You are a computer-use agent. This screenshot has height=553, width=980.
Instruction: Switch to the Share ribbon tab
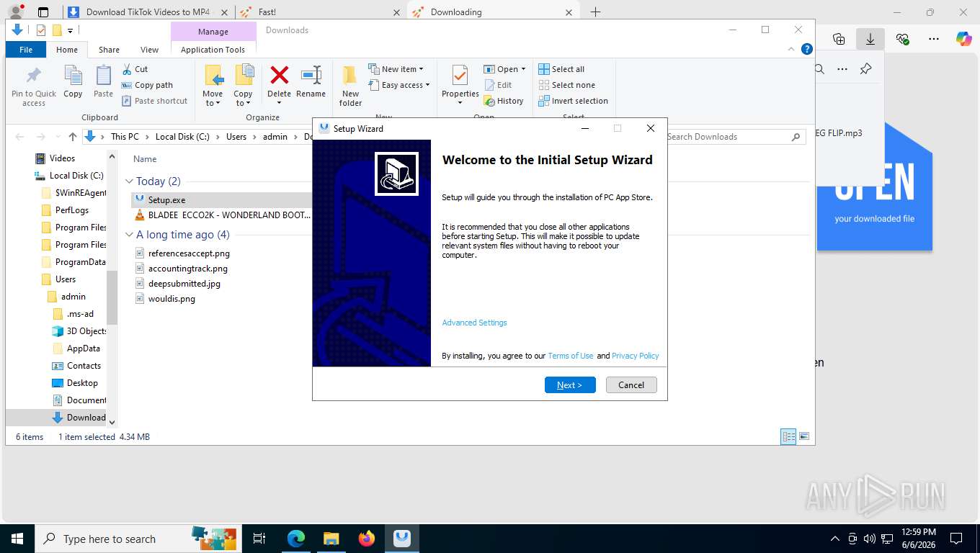pyautogui.click(x=109, y=50)
